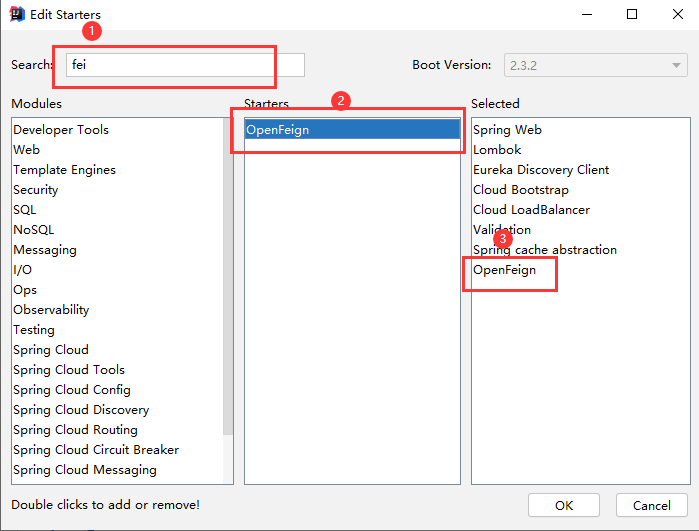Click the Cancel button
The height and width of the screenshot is (531, 699).
point(651,505)
